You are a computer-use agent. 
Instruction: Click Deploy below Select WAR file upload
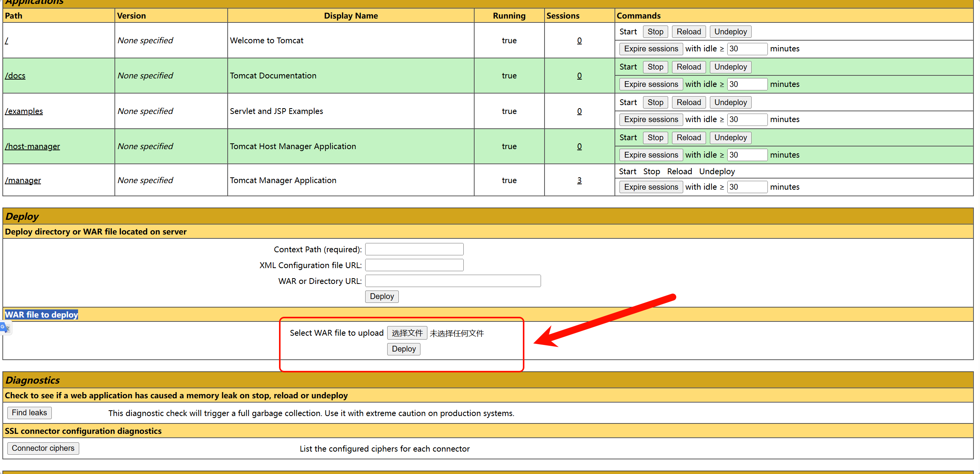click(403, 349)
